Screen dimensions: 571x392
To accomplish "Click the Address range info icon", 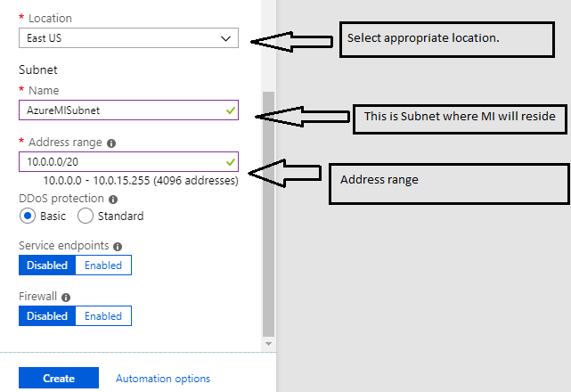I will [x=111, y=143].
